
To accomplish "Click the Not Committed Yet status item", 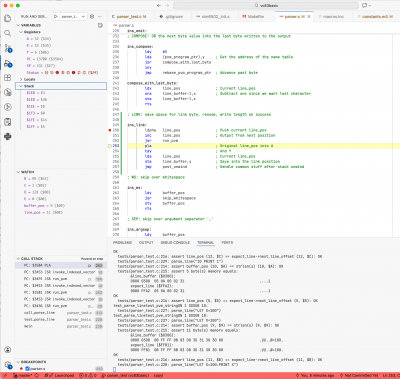I will (358, 375).
